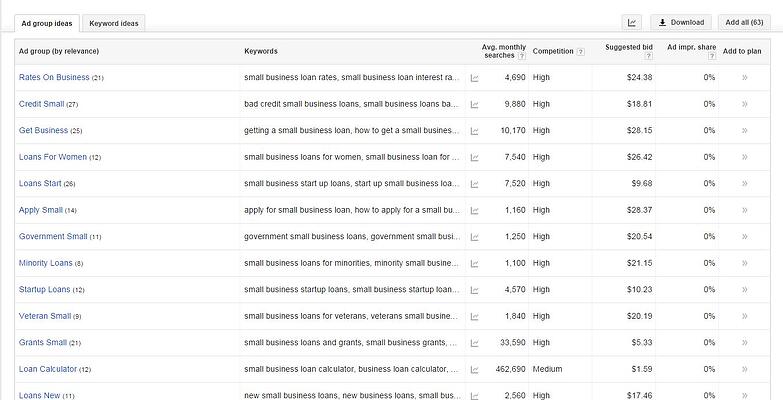This screenshot has width=783, height=400.
Task: Select the Medium competition cell
Action: click(x=547, y=369)
